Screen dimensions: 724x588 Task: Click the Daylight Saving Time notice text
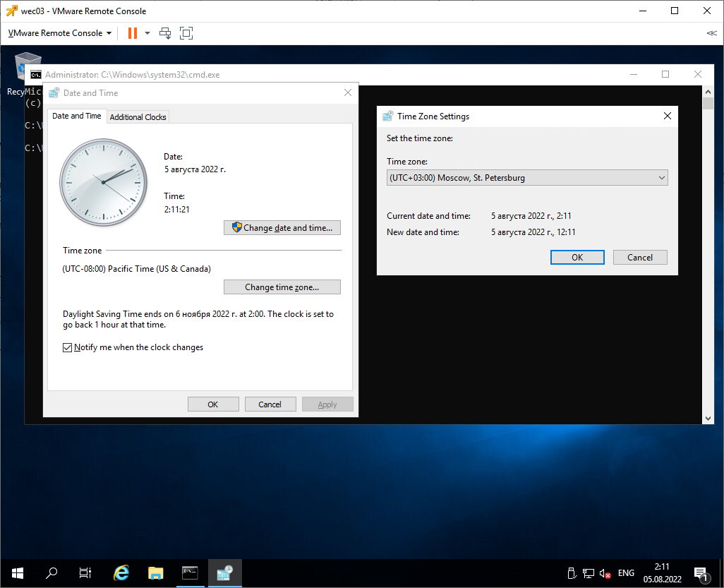(198, 319)
